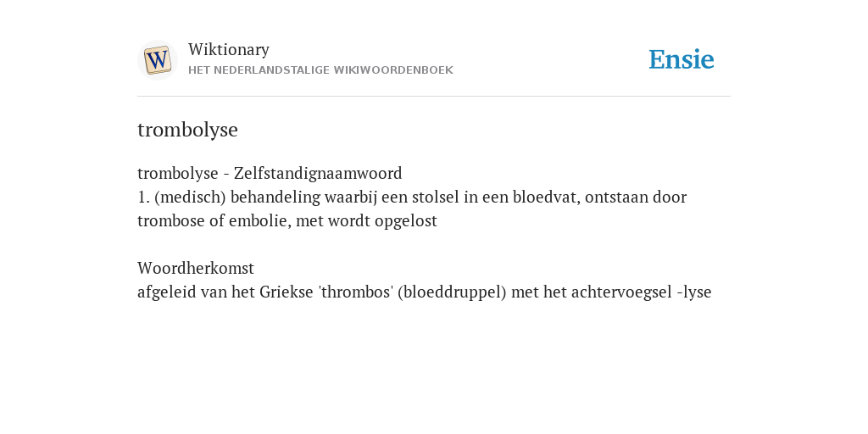The image size is (868, 434).
Task: Click 'trombose of embolie' text
Action: pyautogui.click(x=213, y=221)
